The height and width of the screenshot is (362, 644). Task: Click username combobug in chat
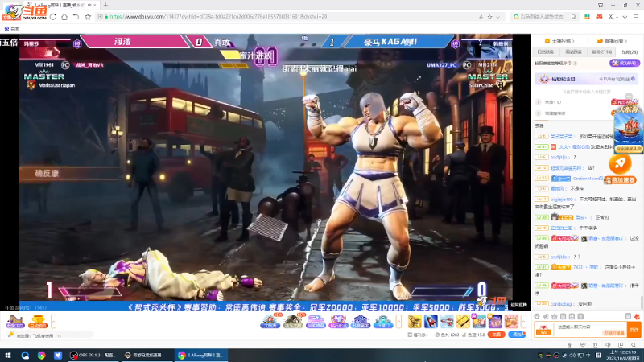pos(560,304)
